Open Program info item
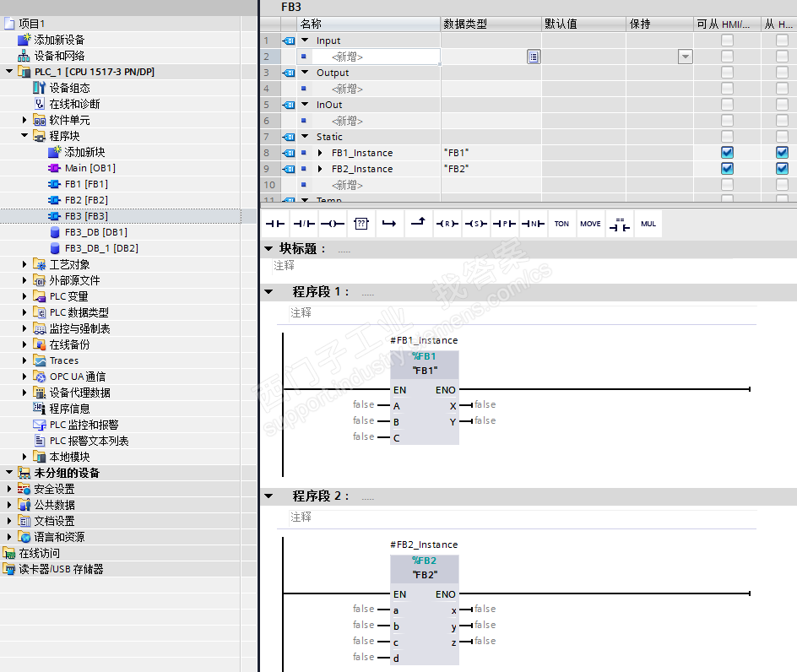 coord(69,409)
